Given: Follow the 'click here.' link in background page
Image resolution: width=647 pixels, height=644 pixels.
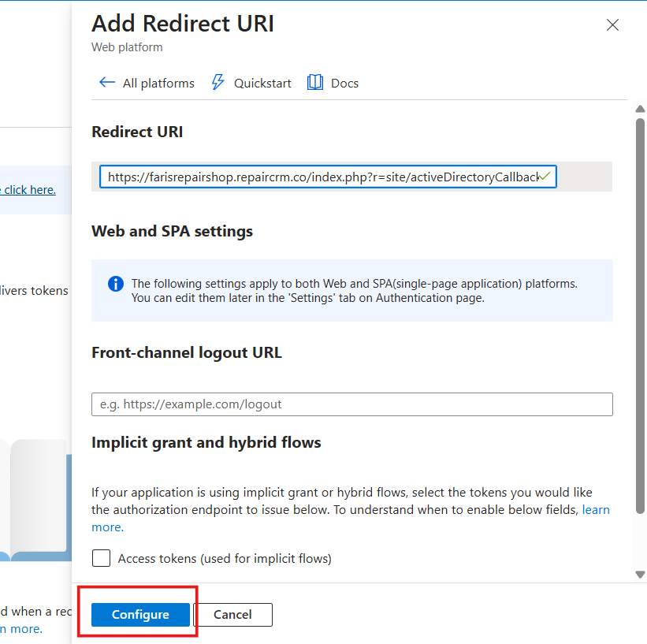Looking at the screenshot, I should coord(29,190).
